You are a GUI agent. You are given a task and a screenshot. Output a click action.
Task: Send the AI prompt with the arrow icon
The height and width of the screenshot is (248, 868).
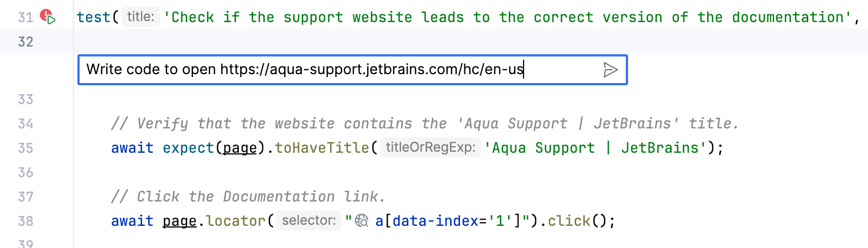click(x=610, y=70)
